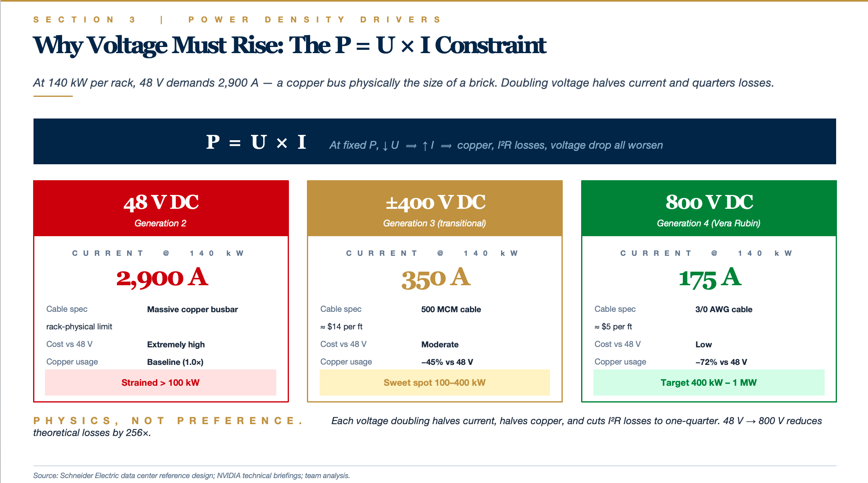Select the 2,900 A current value
The width and height of the screenshot is (868, 483).
click(162, 278)
